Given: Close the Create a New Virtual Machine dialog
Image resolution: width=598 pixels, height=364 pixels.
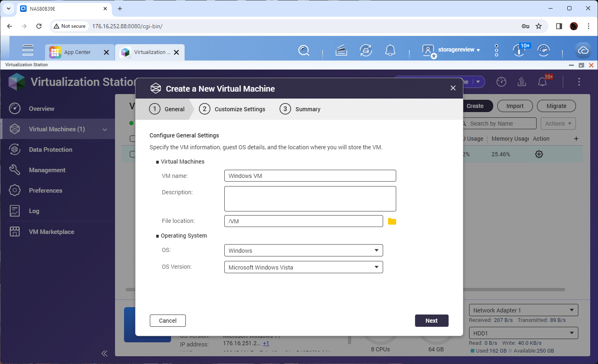Looking at the screenshot, I should 453,88.
